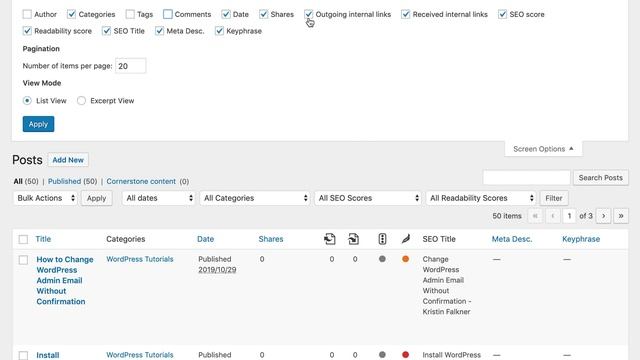Click the SEO Title column header
Image resolution: width=640 pixels, height=360 pixels.
coord(439,239)
